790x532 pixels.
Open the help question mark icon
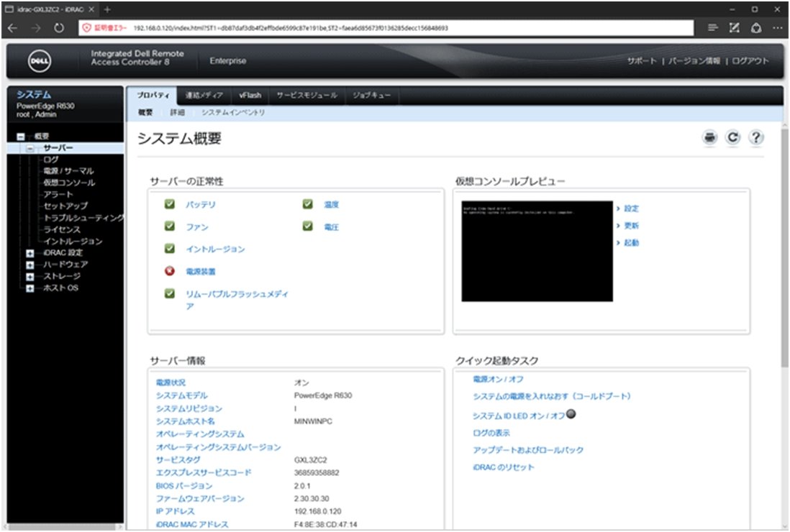pos(755,137)
